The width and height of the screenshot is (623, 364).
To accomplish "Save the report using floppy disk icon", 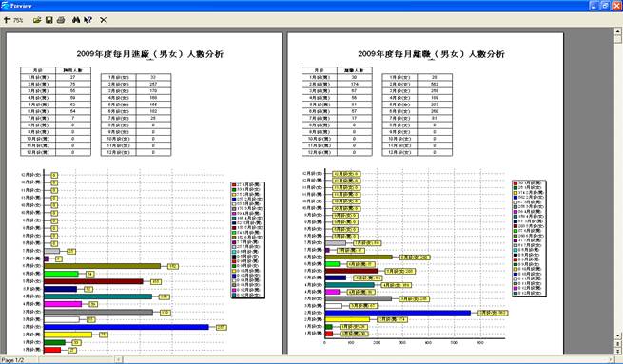I will tap(49, 20).
